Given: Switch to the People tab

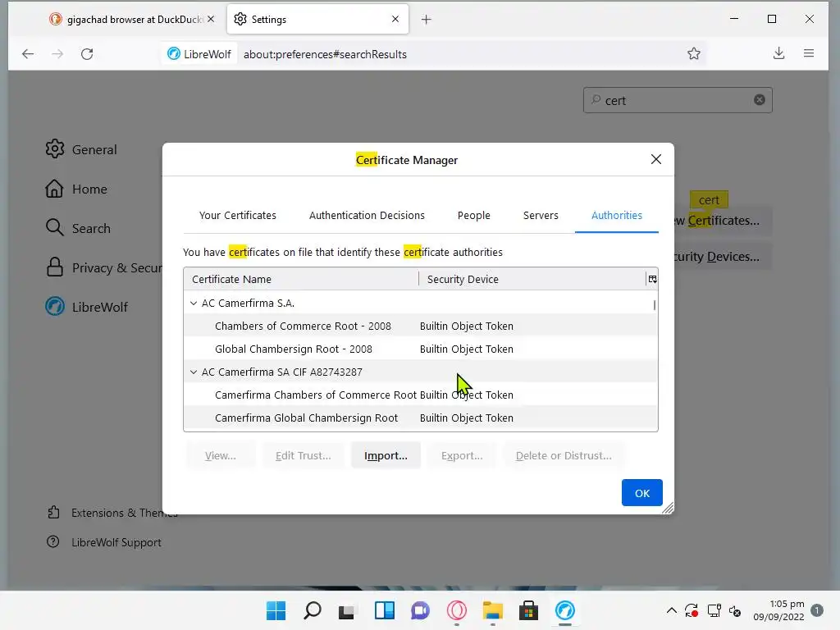Looking at the screenshot, I should click(x=473, y=216).
